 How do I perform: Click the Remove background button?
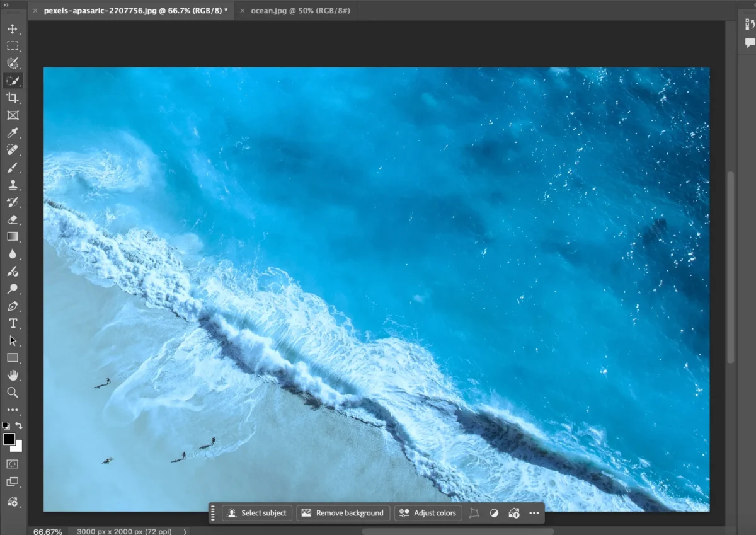343,513
